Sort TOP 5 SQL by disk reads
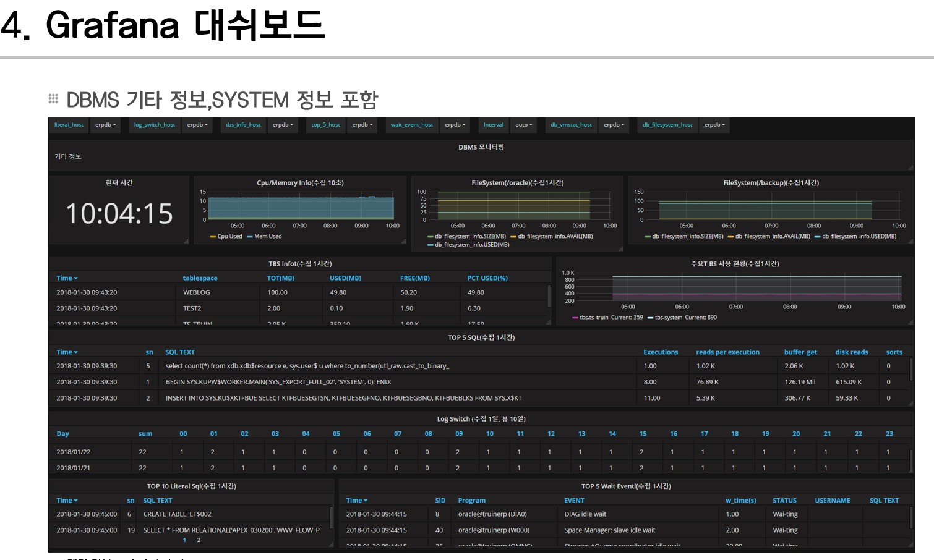Viewport: 934px width, 560px height. click(852, 352)
